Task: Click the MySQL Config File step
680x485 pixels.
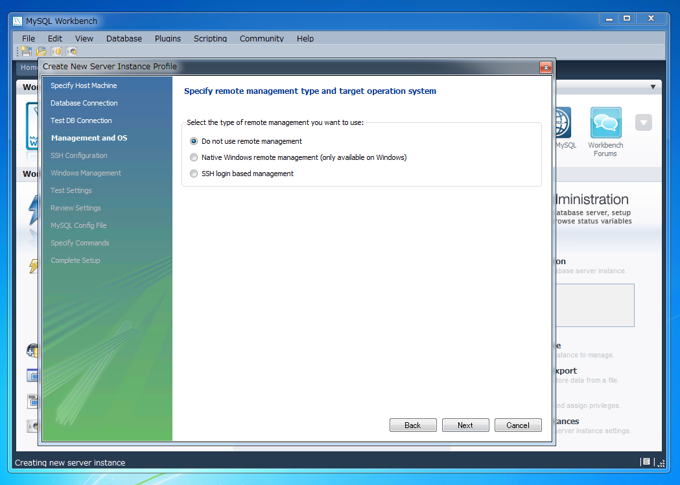Action: [x=78, y=225]
